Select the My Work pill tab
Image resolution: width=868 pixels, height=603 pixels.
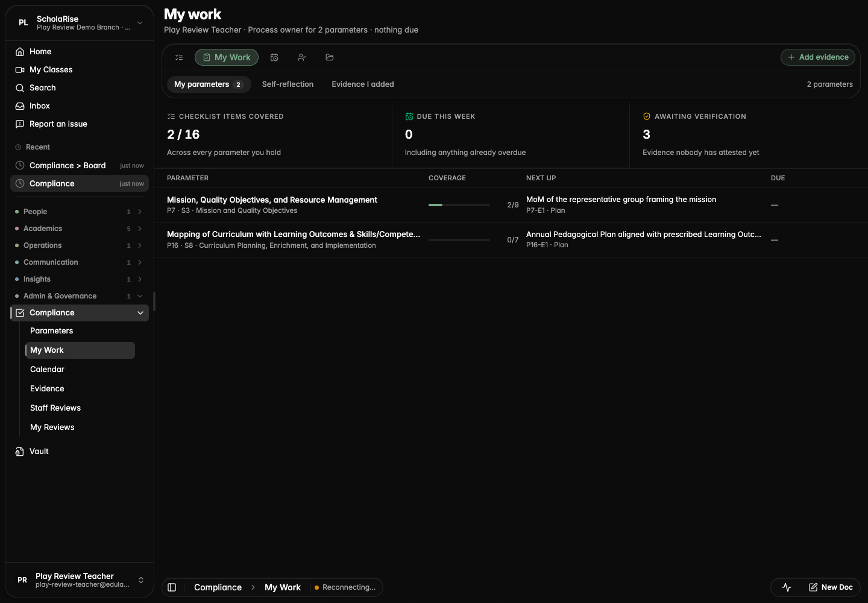pos(227,57)
